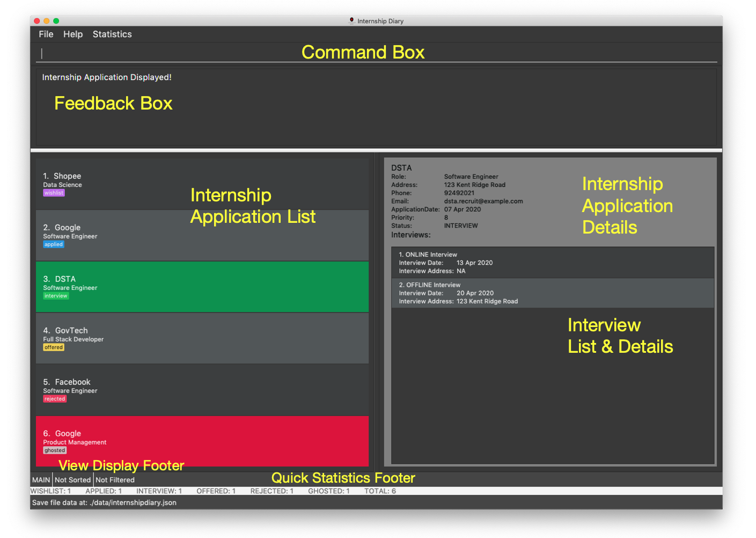
Task: Click the applied status tag
Action: click(x=54, y=244)
